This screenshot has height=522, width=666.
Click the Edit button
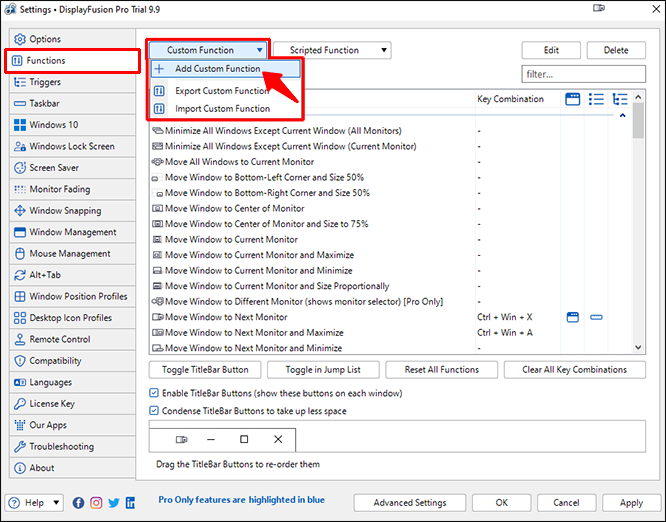click(x=551, y=50)
